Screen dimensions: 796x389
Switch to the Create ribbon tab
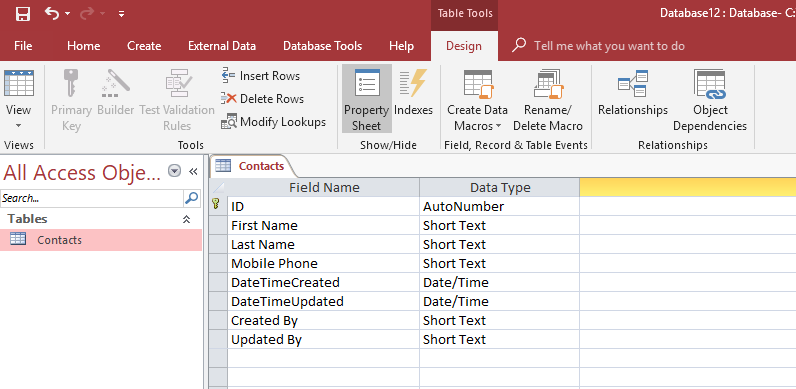144,46
